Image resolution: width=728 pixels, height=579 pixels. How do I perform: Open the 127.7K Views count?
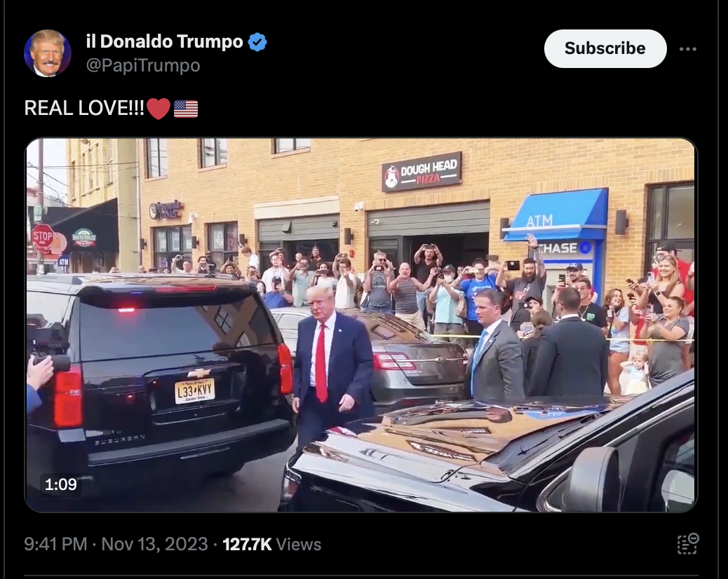pos(271,544)
